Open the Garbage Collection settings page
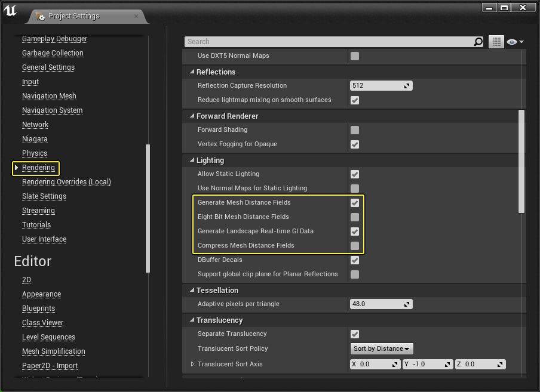The height and width of the screenshot is (392, 540). click(52, 53)
